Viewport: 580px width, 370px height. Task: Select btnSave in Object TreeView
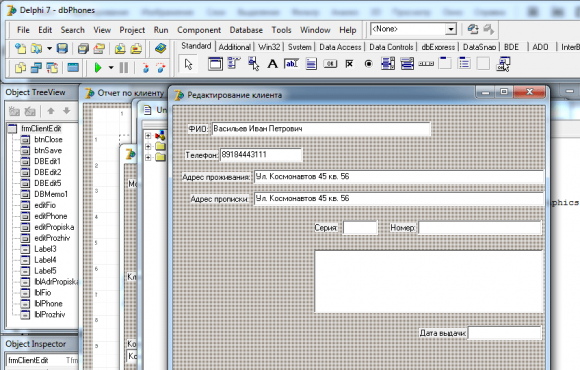[x=48, y=150]
